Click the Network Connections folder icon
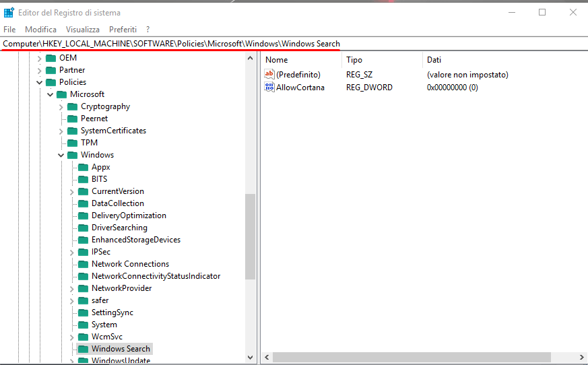The width and height of the screenshot is (588, 365). click(84, 264)
